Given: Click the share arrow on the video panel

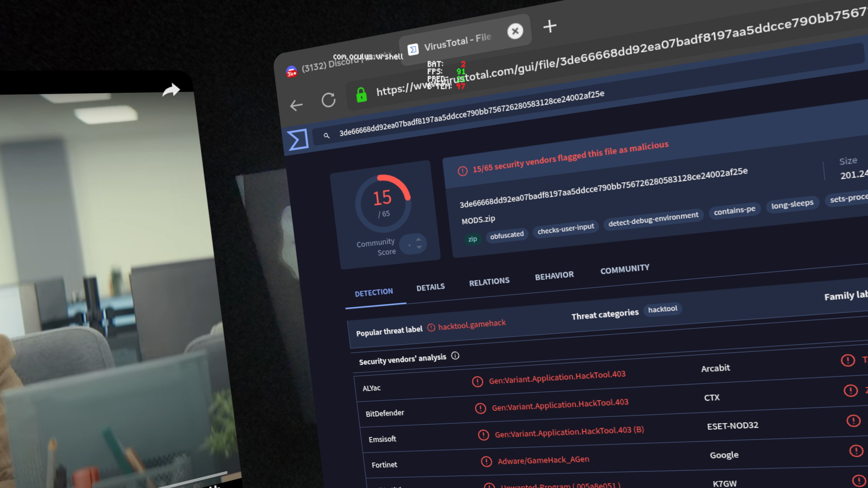Looking at the screenshot, I should (171, 90).
